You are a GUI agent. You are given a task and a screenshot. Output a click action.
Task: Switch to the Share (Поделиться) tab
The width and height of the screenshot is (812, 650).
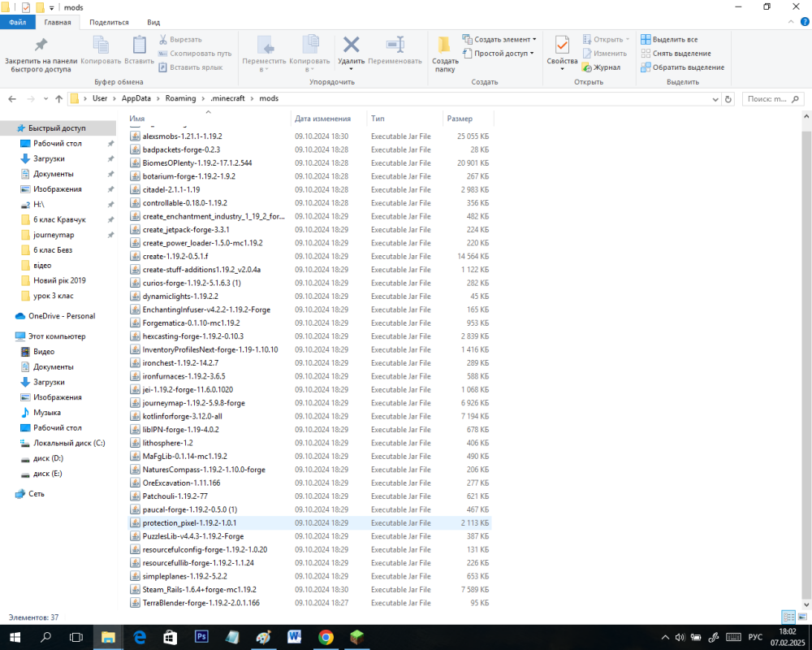tap(109, 22)
